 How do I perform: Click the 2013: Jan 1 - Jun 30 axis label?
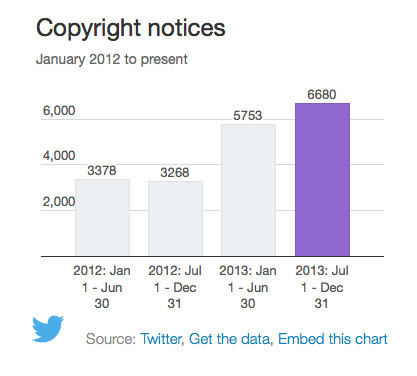point(248,287)
